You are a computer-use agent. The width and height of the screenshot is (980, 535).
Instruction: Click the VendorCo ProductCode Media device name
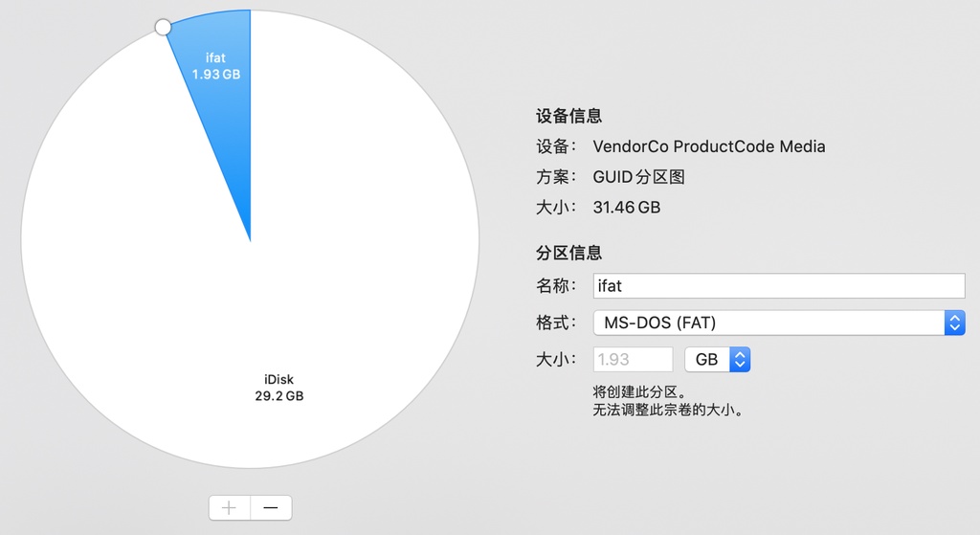pos(709,146)
